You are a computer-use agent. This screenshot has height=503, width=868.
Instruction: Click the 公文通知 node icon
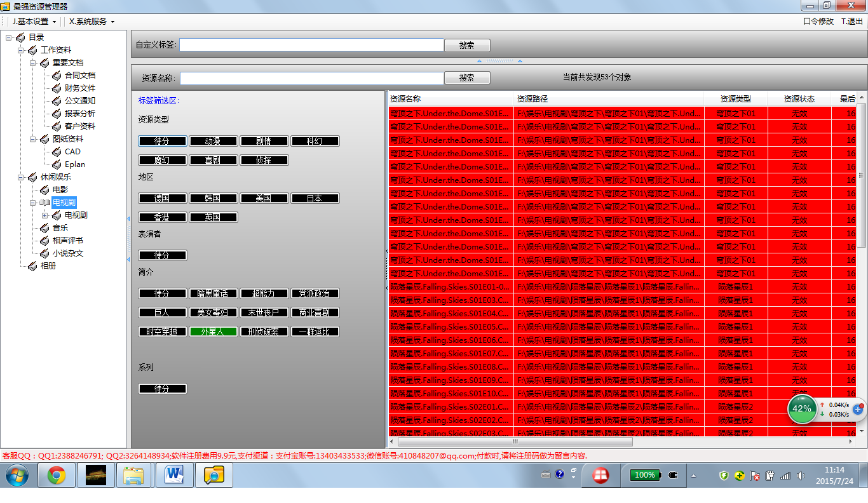pos(57,101)
